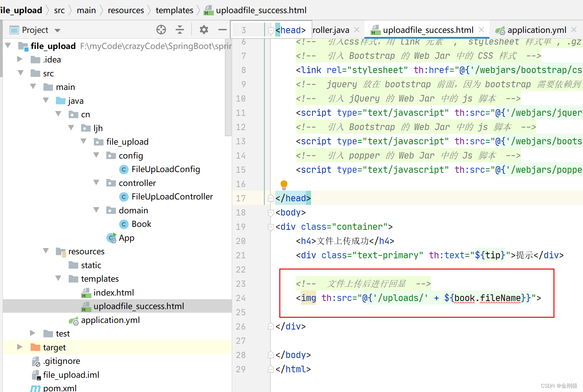Click fold marker at closing body line 28

pos(271,355)
